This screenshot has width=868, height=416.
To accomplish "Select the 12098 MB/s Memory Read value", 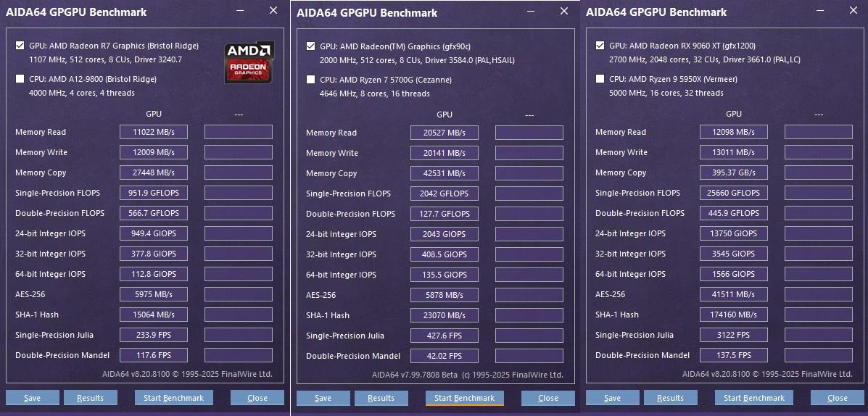I will 733,132.
